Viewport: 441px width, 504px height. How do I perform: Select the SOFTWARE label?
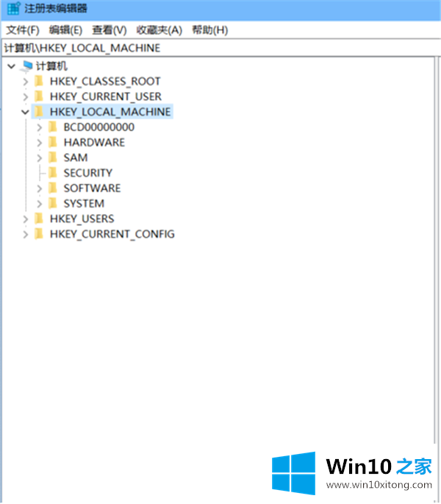point(92,188)
